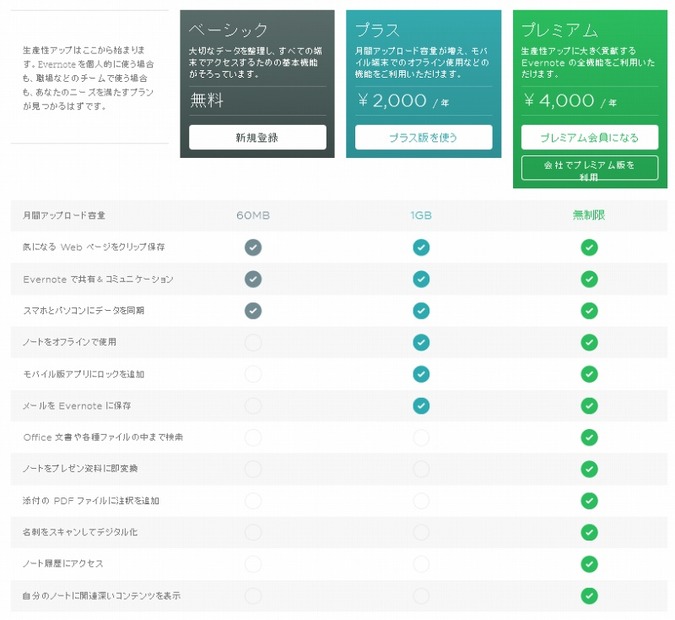
Task: Click Plus checkmark for メールを Evernote に保存
Action: coord(421,406)
